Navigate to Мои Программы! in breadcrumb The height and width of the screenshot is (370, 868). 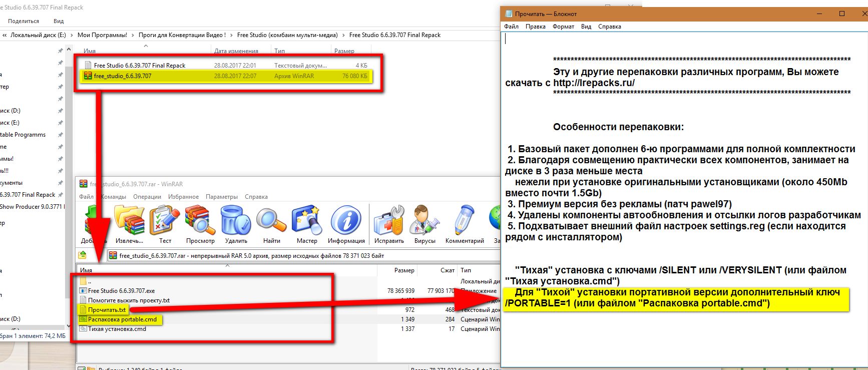point(102,35)
